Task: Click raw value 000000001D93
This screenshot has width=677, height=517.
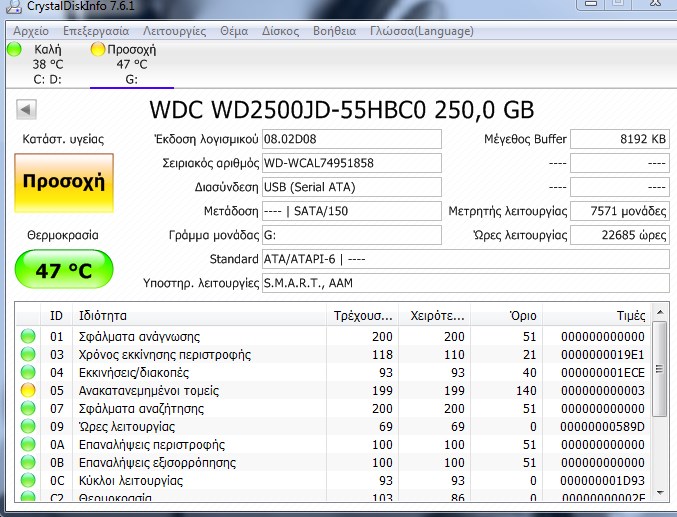Action: pyautogui.click(x=603, y=480)
